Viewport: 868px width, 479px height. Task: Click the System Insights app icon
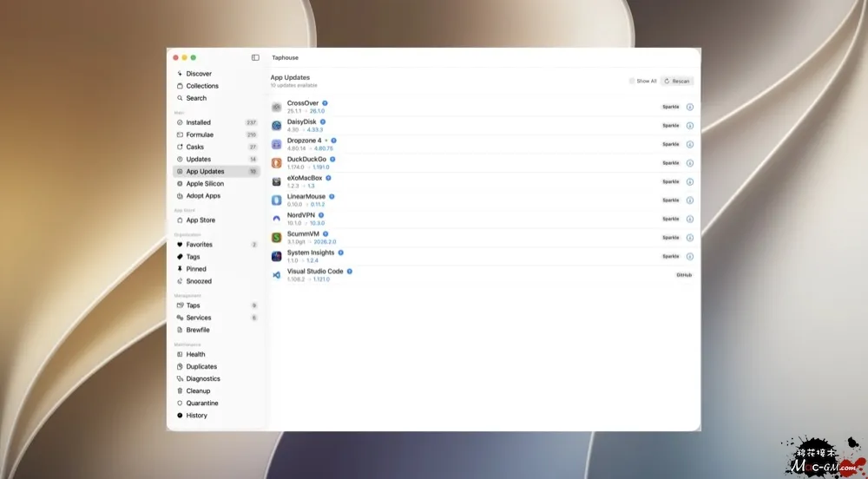[x=276, y=256]
